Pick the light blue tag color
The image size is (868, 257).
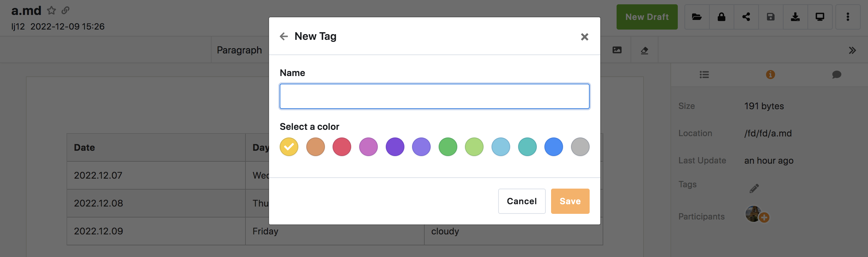(x=501, y=147)
